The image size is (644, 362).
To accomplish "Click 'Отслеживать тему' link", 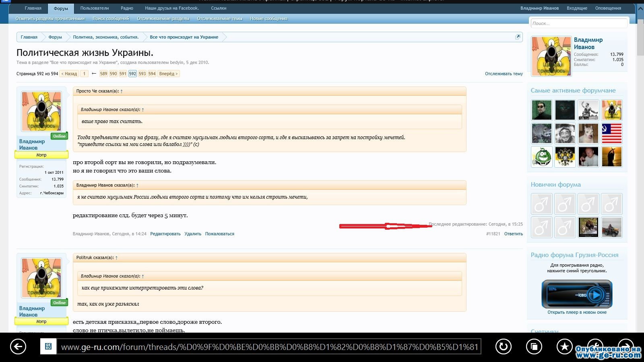I will click(x=504, y=74).
